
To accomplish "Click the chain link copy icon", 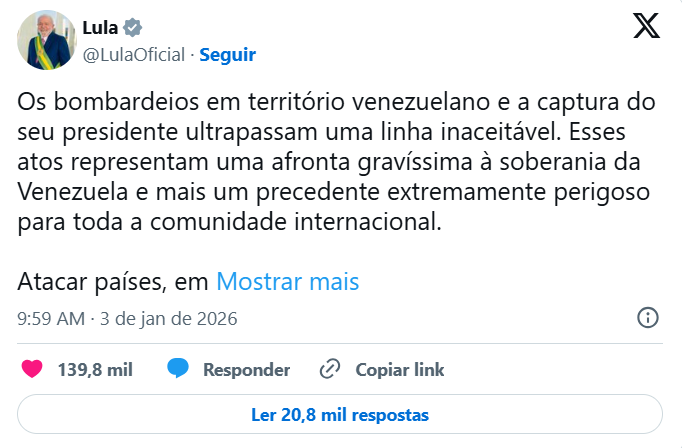I will click(x=330, y=369).
